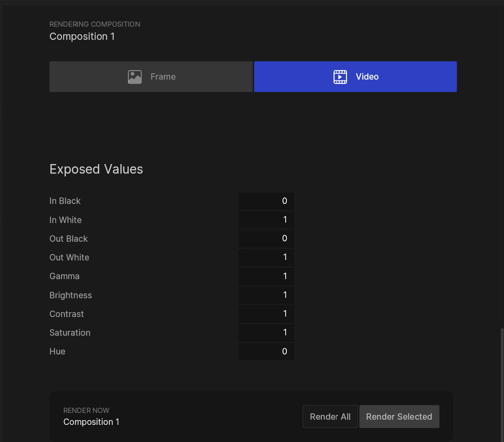Viewport: 504px width, 442px height.
Task: Select the Saturation value field
Action: tap(266, 332)
